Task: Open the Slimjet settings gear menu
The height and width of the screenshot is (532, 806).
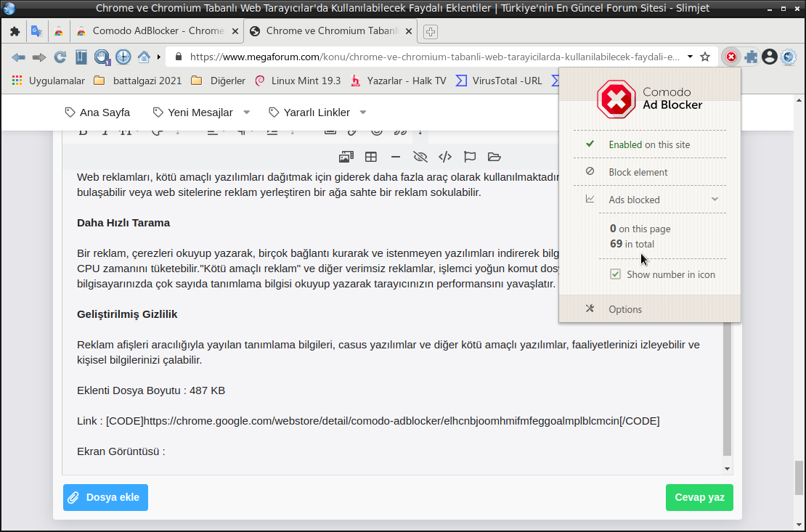Action: click(x=789, y=57)
